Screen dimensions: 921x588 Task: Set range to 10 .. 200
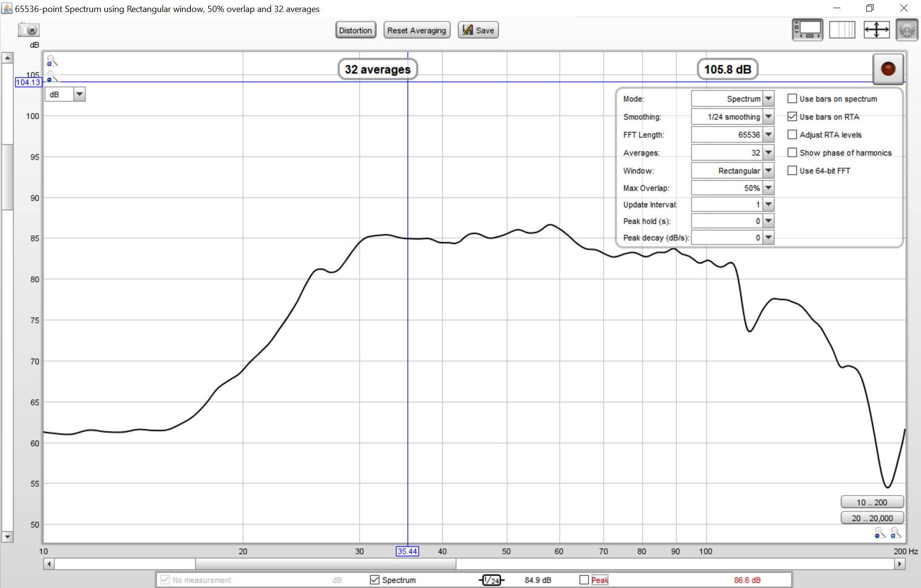click(x=872, y=502)
